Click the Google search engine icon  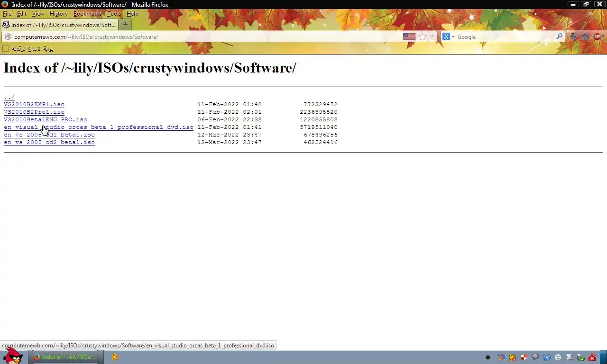coord(446,36)
